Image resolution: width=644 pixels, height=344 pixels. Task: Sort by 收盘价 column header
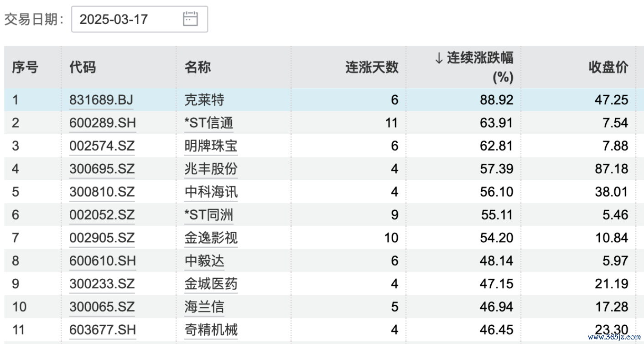[608, 68]
